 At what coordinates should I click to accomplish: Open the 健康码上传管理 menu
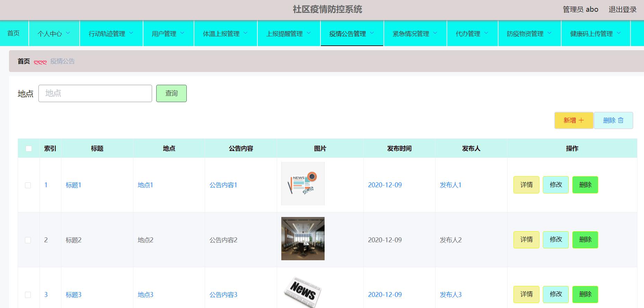point(596,33)
